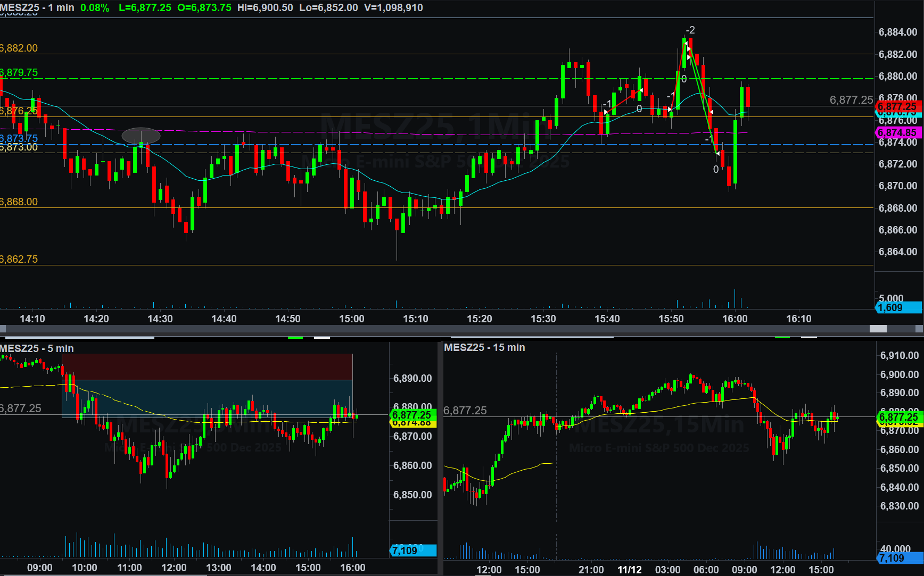Click the blue 7,109 volume tag on 5-min chart
This screenshot has height=576, width=924.
tap(412, 550)
